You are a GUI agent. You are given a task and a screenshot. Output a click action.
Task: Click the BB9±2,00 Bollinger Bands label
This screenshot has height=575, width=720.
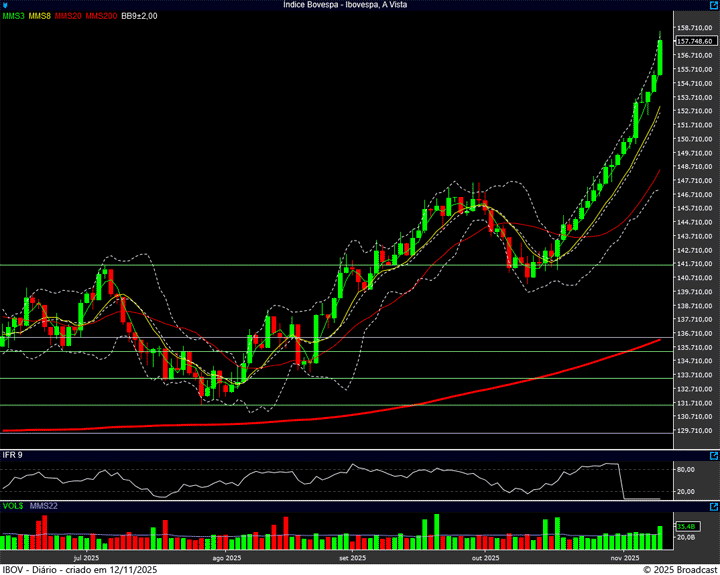tap(139, 16)
